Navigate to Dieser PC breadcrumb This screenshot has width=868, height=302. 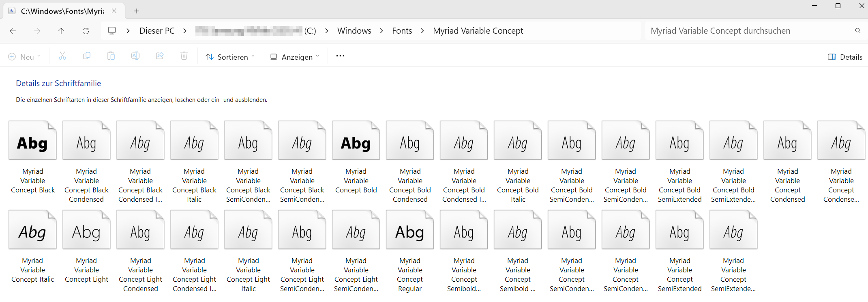point(157,31)
